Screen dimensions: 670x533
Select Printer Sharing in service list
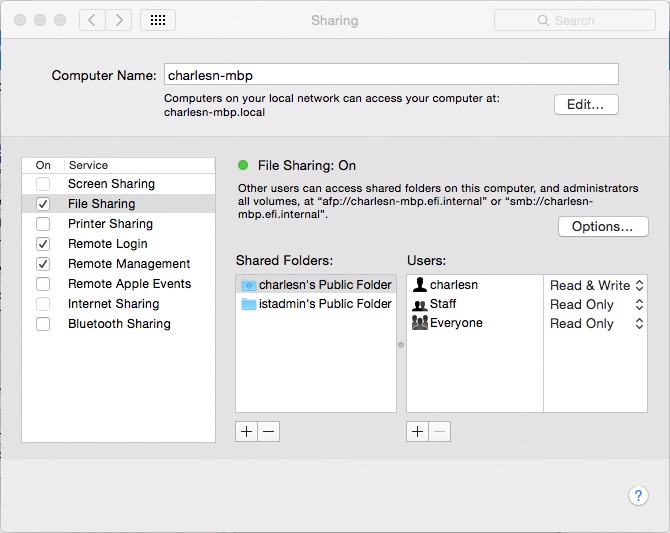click(x=110, y=224)
